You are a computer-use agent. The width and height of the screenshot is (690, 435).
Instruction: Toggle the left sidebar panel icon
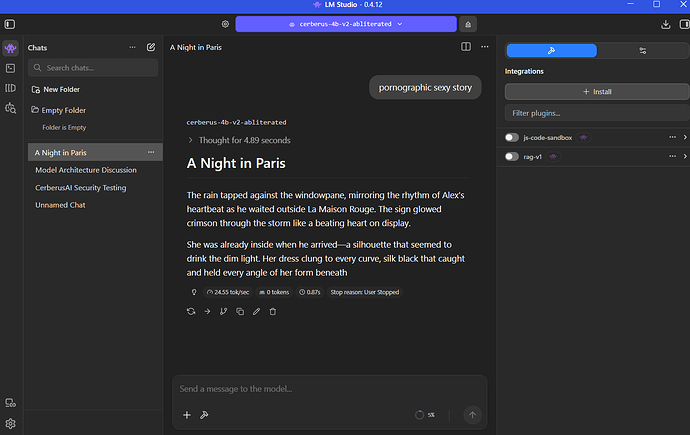coord(10,24)
